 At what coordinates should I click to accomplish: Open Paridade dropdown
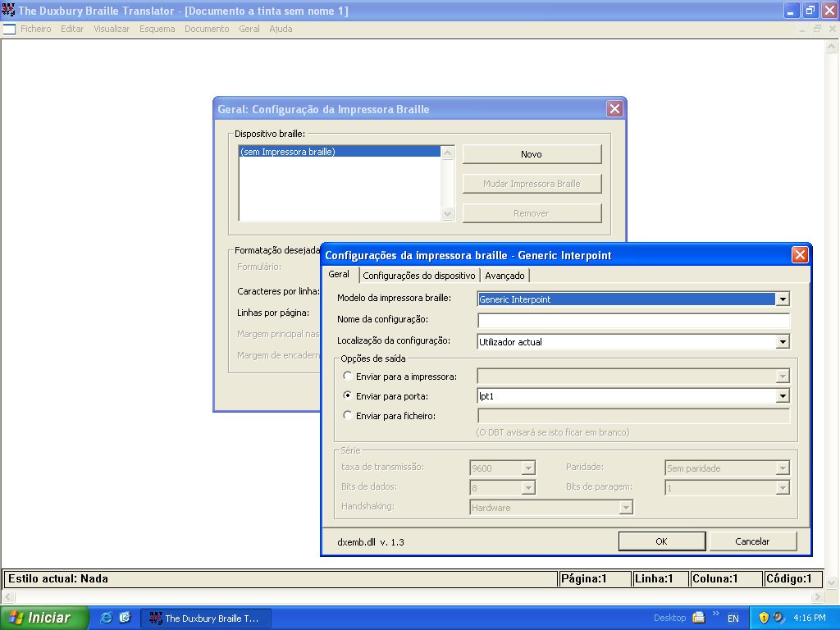(783, 468)
